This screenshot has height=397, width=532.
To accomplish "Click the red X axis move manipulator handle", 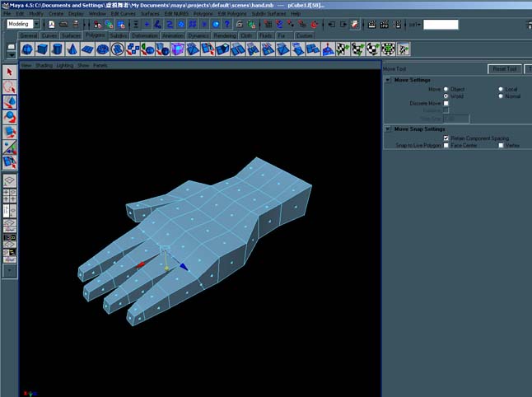I will (141, 264).
